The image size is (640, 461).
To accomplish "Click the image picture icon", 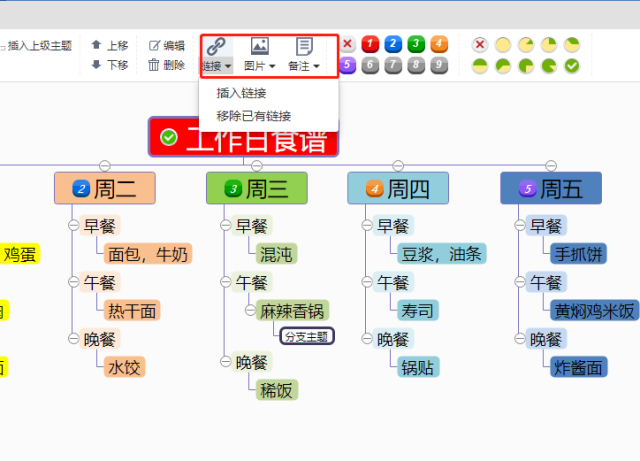I will pyautogui.click(x=260, y=46).
